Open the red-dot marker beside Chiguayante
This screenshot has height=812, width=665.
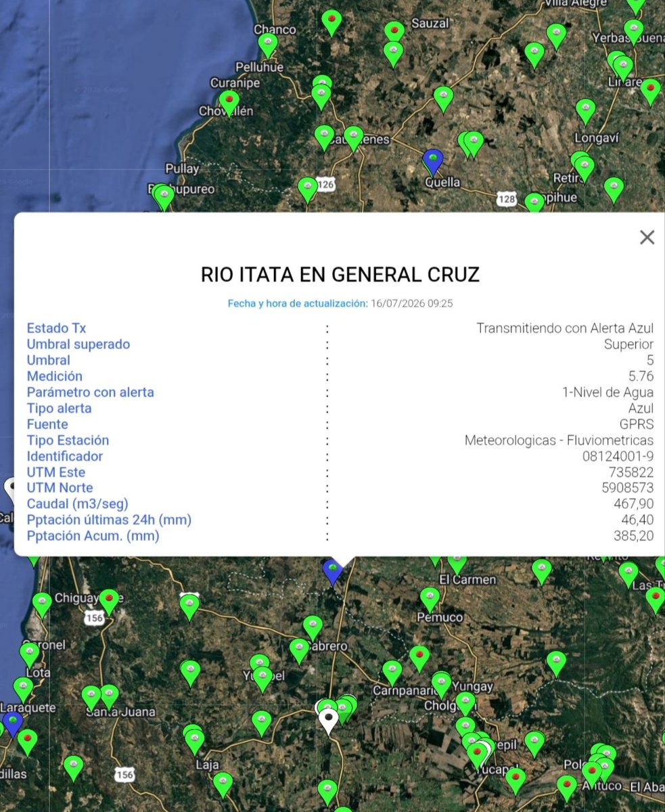(x=109, y=602)
